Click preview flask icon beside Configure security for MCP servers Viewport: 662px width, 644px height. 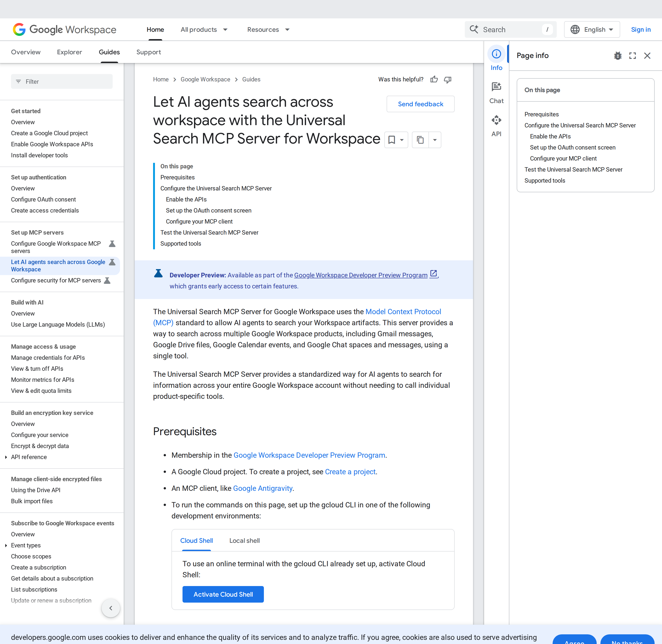107,280
